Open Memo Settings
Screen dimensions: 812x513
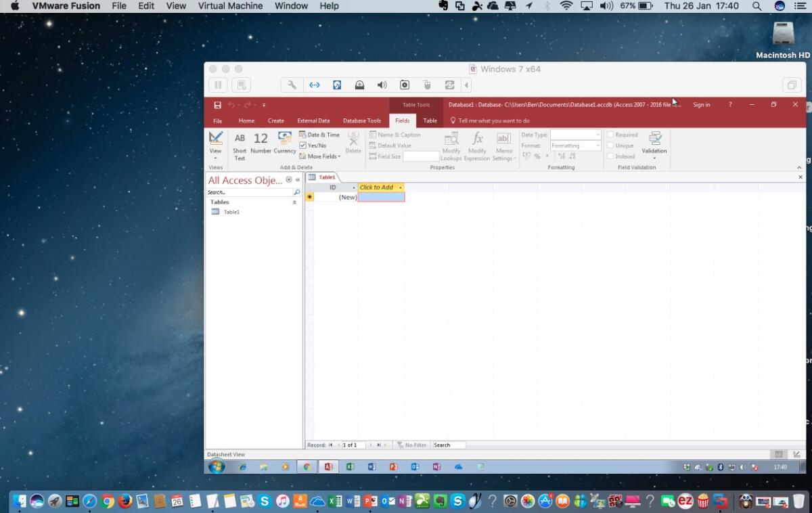503,146
